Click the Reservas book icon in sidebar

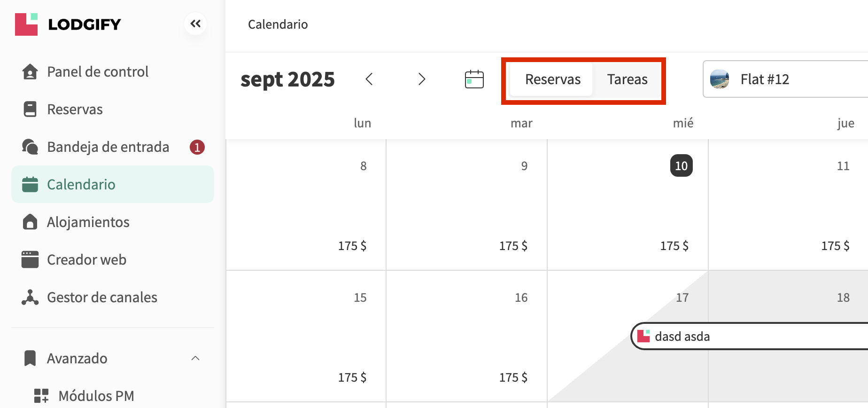(30, 110)
